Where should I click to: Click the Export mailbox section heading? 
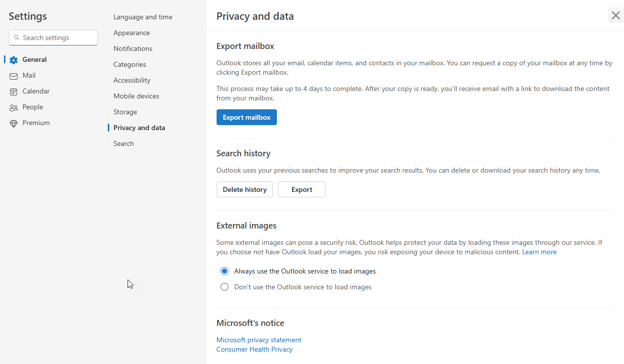245,46
